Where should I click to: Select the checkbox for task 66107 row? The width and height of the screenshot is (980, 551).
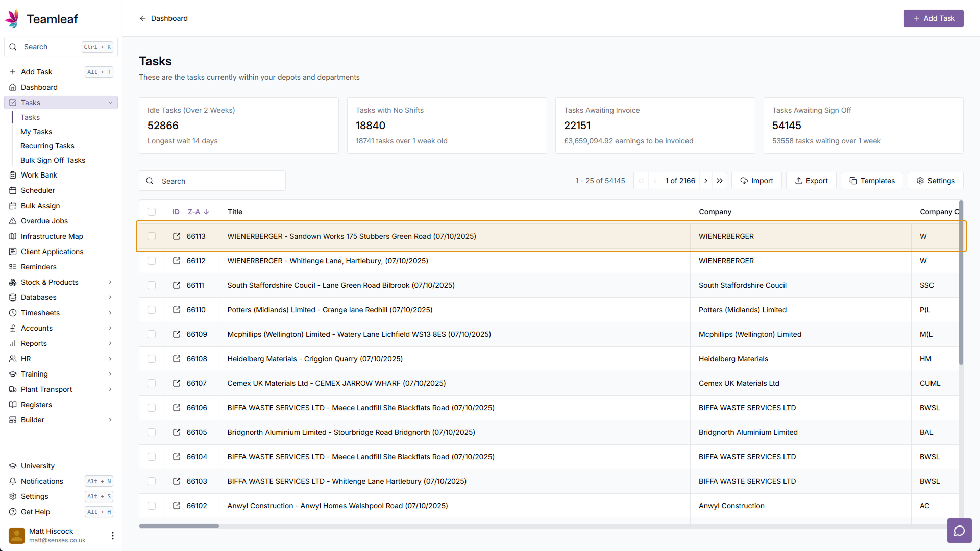(152, 383)
